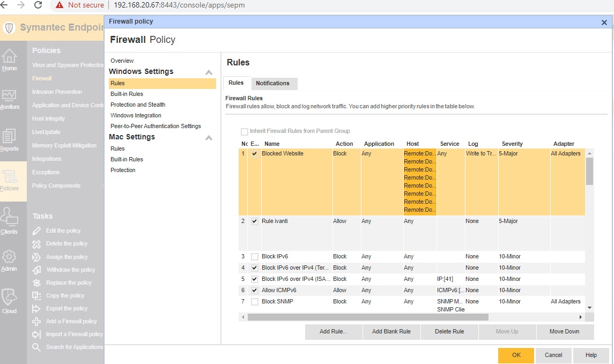Click the Assign the policy icon

pyautogui.click(x=36, y=257)
